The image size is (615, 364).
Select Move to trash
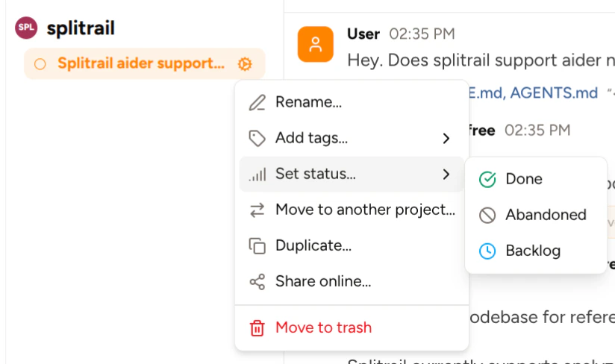pyautogui.click(x=352, y=327)
